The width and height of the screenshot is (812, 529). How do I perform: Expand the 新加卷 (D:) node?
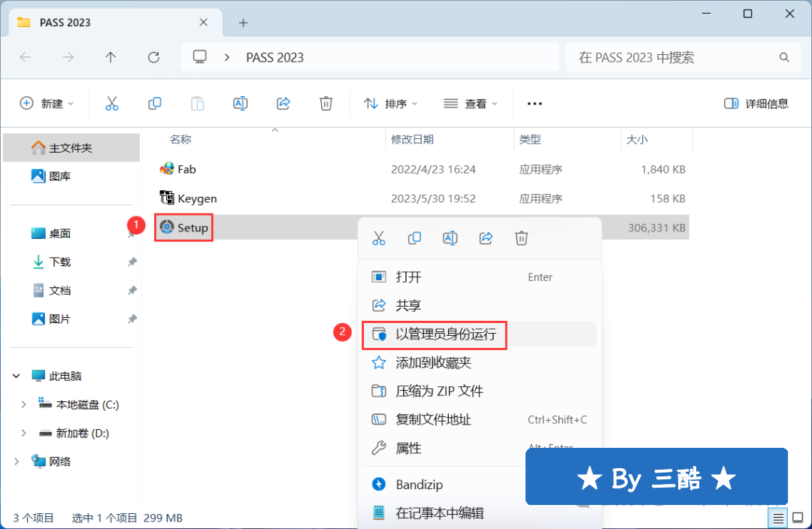(23, 434)
